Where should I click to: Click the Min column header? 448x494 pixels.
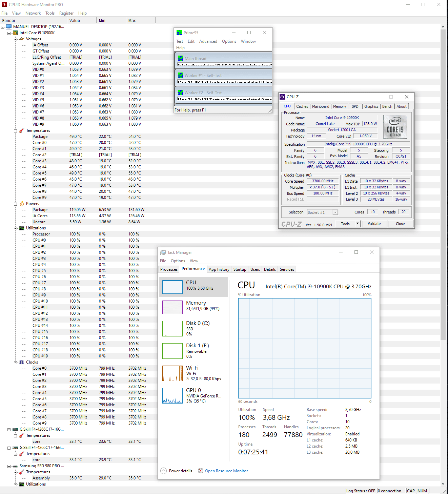tap(111, 21)
